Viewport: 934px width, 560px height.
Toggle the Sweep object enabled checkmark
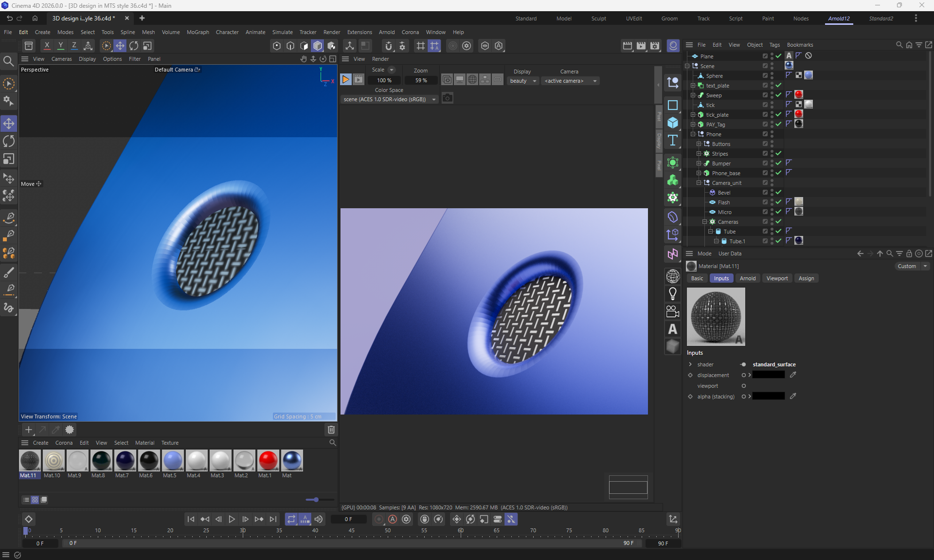pos(778,95)
